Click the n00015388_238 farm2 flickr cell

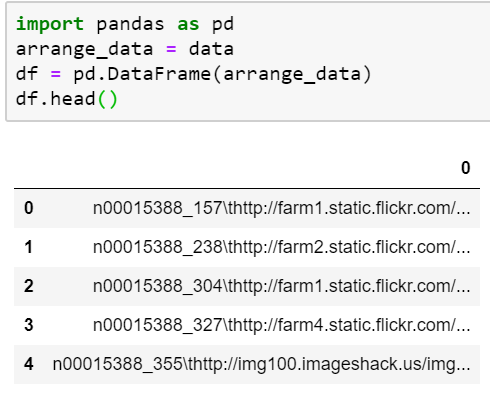282,247
